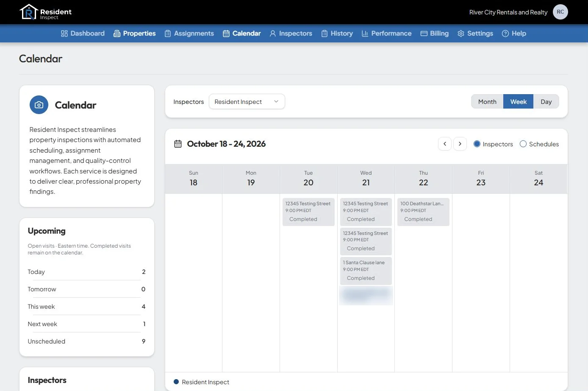Click the Help question mark icon
Viewport: 588px width, 391px height.
click(505, 34)
